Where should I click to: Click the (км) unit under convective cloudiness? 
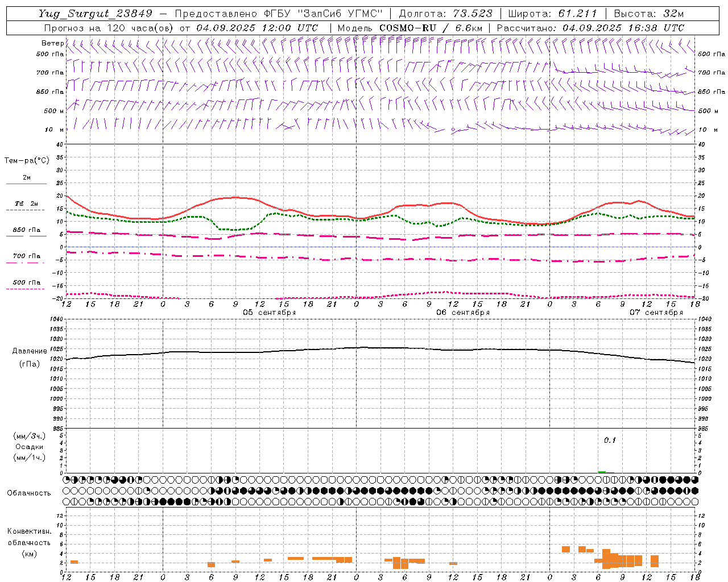click(29, 554)
